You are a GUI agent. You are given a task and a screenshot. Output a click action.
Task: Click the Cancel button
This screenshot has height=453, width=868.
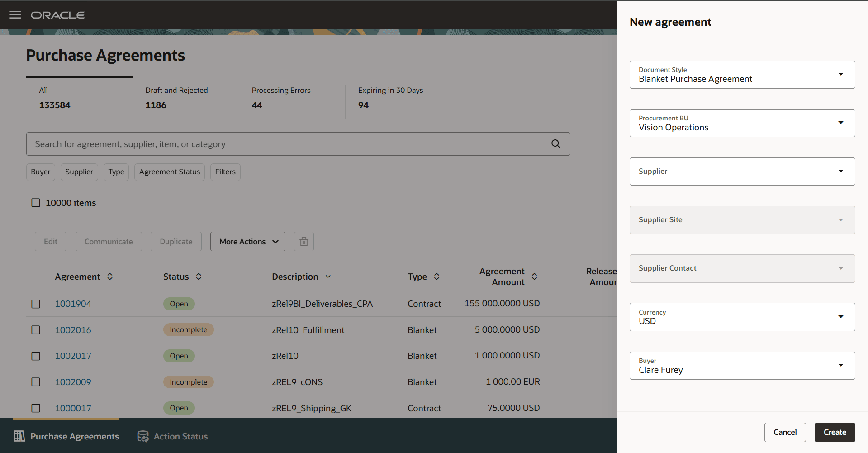click(x=785, y=432)
